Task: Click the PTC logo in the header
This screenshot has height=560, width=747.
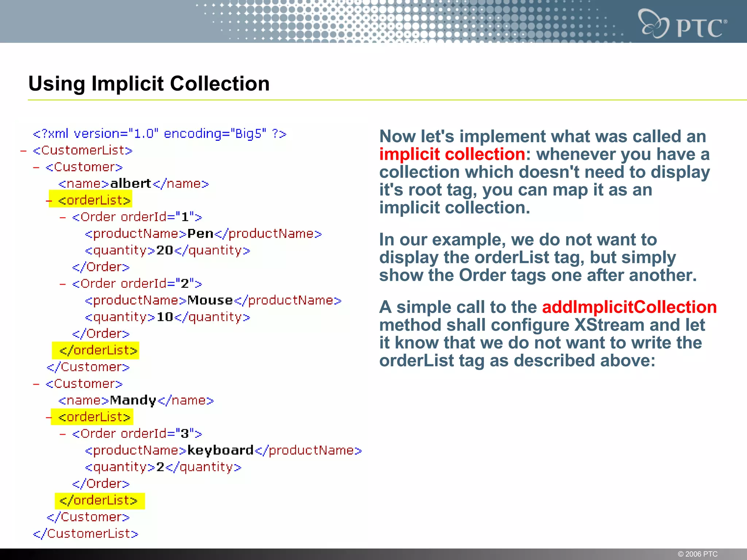Action: point(683,23)
